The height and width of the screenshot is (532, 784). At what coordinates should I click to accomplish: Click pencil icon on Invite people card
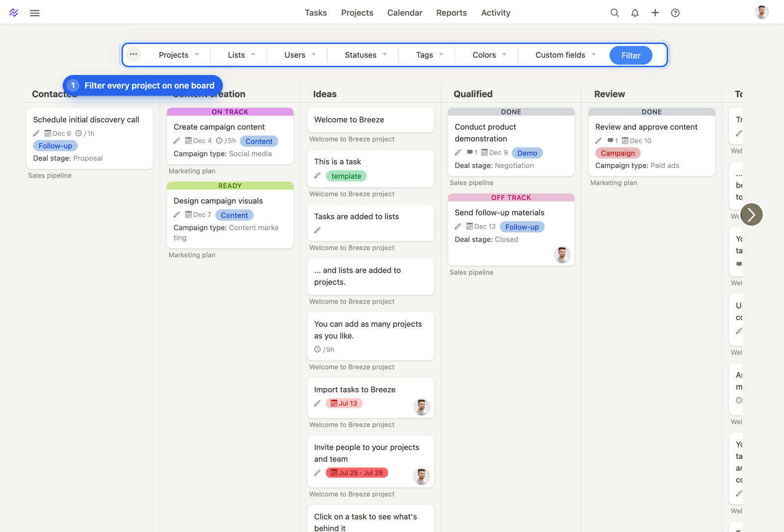(318, 473)
